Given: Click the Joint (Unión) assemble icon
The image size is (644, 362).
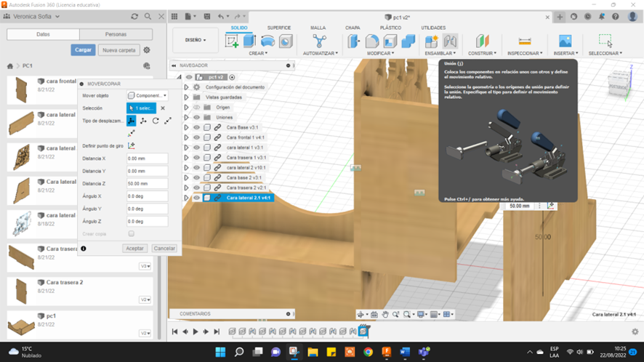Looking at the screenshot, I should pos(450,41).
